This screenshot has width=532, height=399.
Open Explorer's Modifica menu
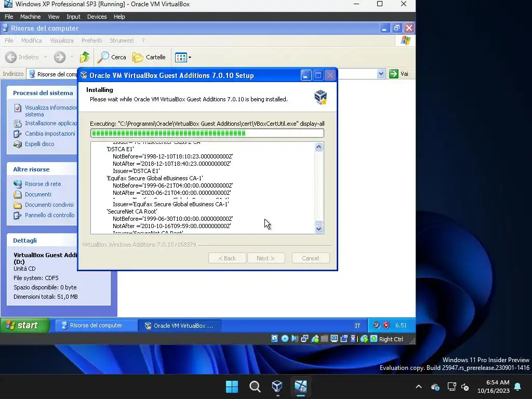pos(32,41)
